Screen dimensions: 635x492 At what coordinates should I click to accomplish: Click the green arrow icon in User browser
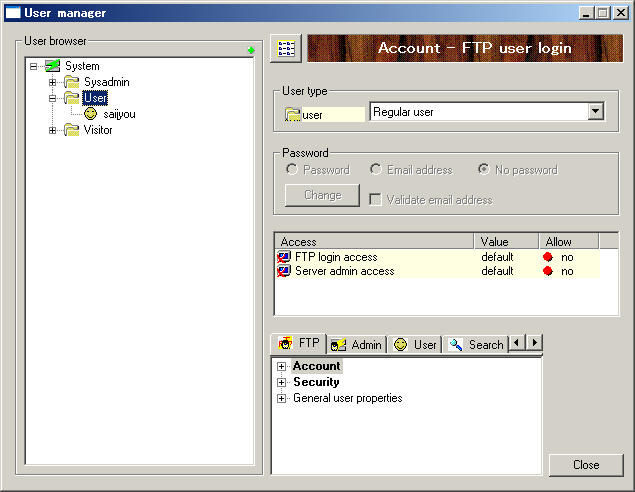(x=251, y=50)
